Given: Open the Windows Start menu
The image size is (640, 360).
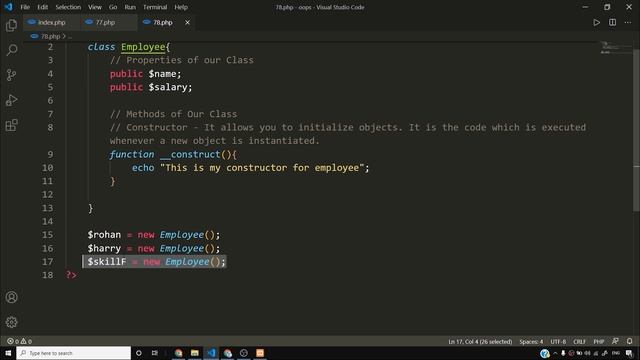Looking at the screenshot, I should [8, 353].
